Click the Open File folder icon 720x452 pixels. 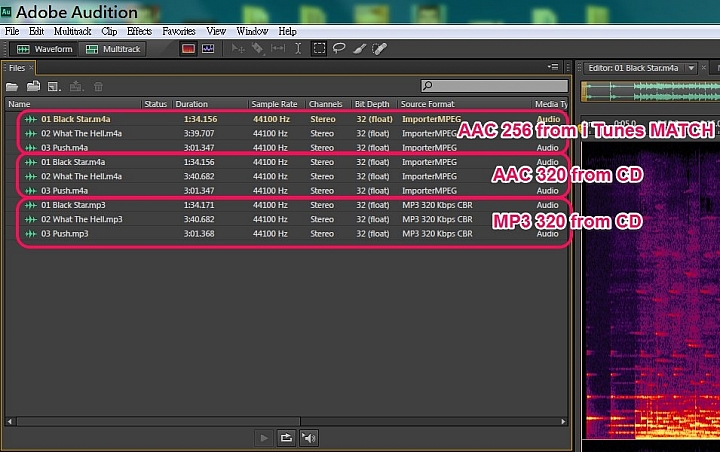[12, 86]
